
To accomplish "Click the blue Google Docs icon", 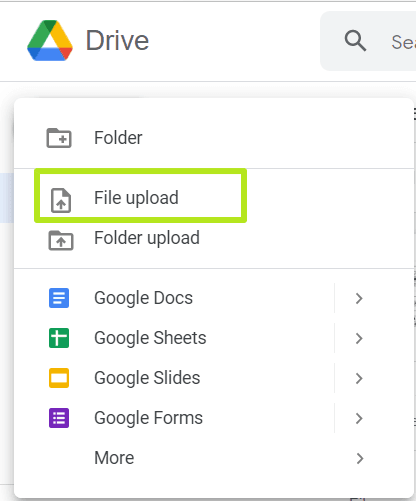I will click(59, 298).
